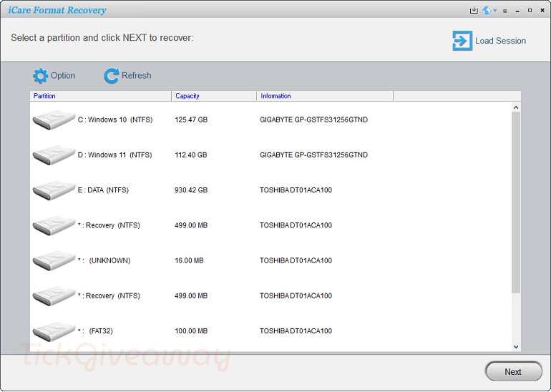
Task: Click the 930.42 GB capacity value
Action: point(191,190)
